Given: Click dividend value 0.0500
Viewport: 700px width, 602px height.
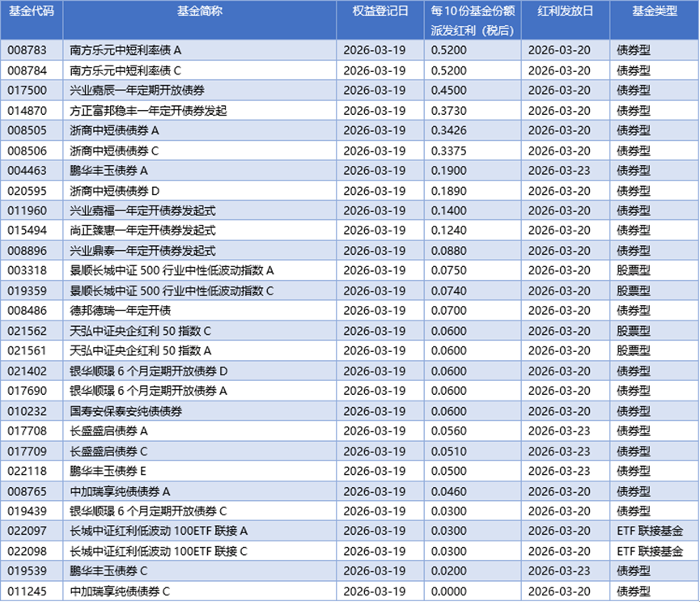Looking at the screenshot, I should (448, 471).
